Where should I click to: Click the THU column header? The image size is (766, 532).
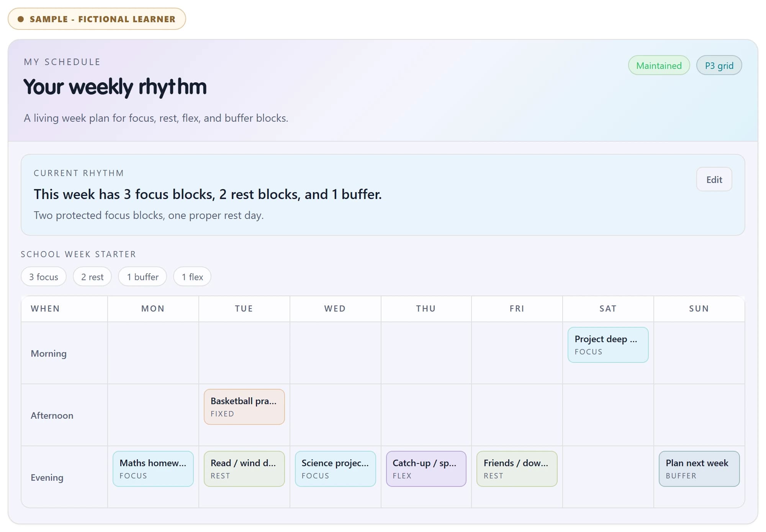(426, 308)
